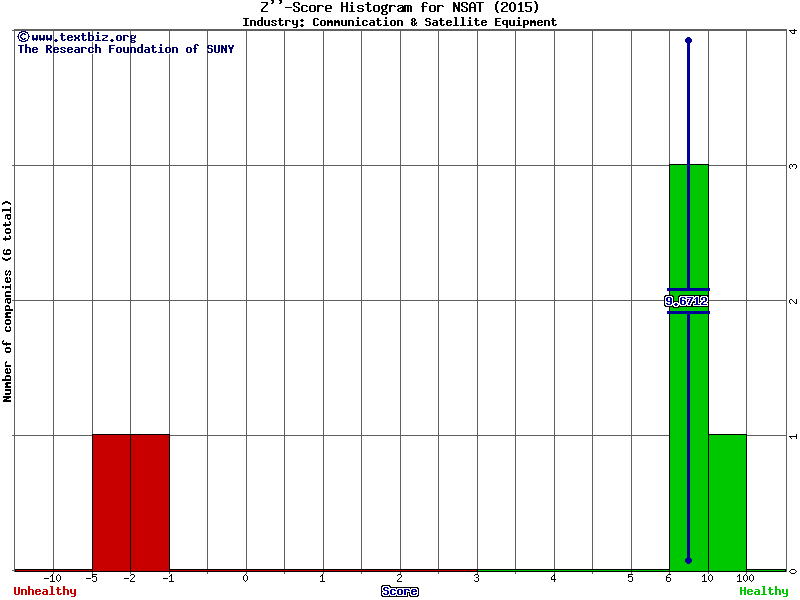The height and width of the screenshot is (600, 800).
Task: Click the top dot of the blue NSAT marker line
Action: coord(688,40)
